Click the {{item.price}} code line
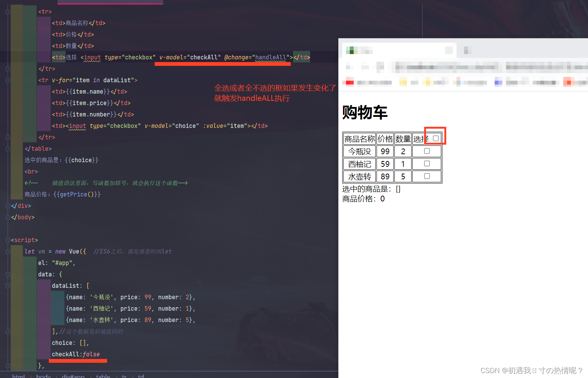This screenshot has height=378, width=588. point(91,103)
